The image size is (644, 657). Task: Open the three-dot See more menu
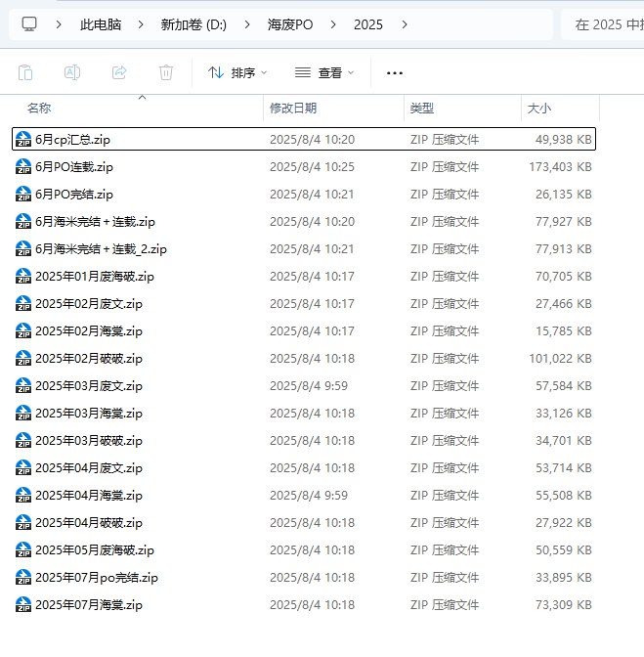coord(395,72)
